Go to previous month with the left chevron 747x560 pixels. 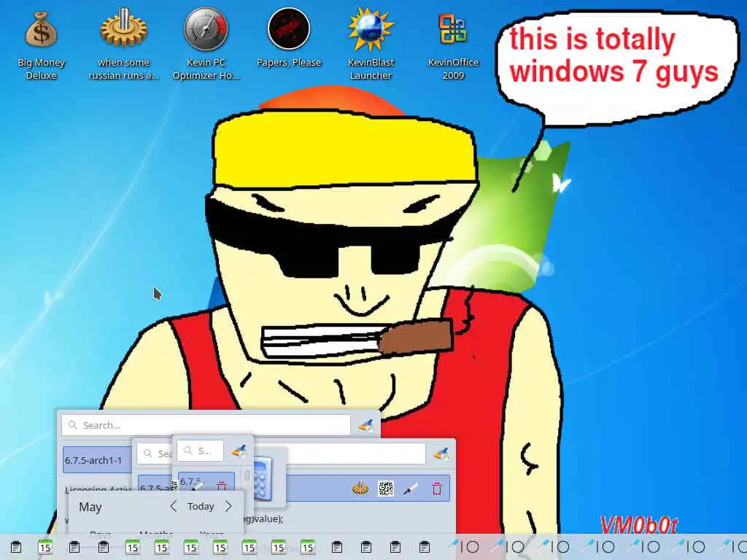[174, 506]
